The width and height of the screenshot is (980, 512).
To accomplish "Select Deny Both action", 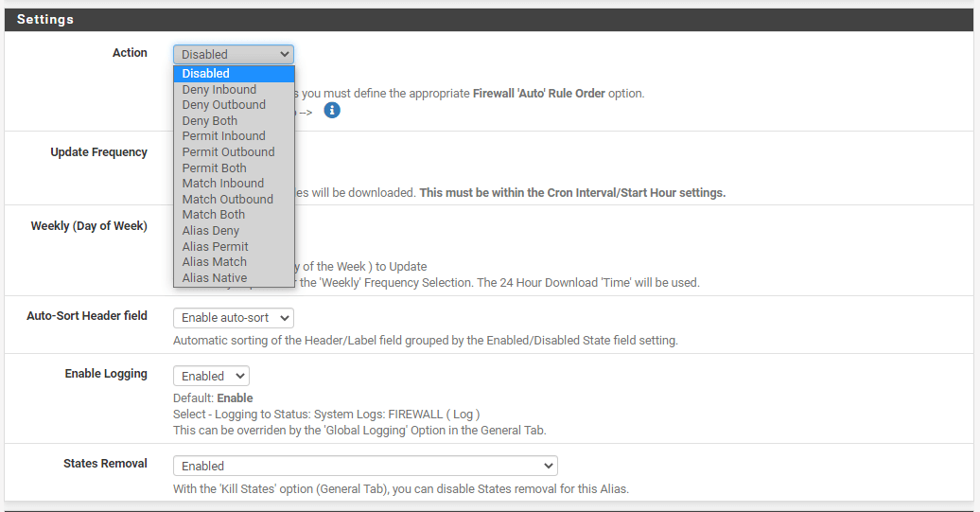I will [234, 121].
